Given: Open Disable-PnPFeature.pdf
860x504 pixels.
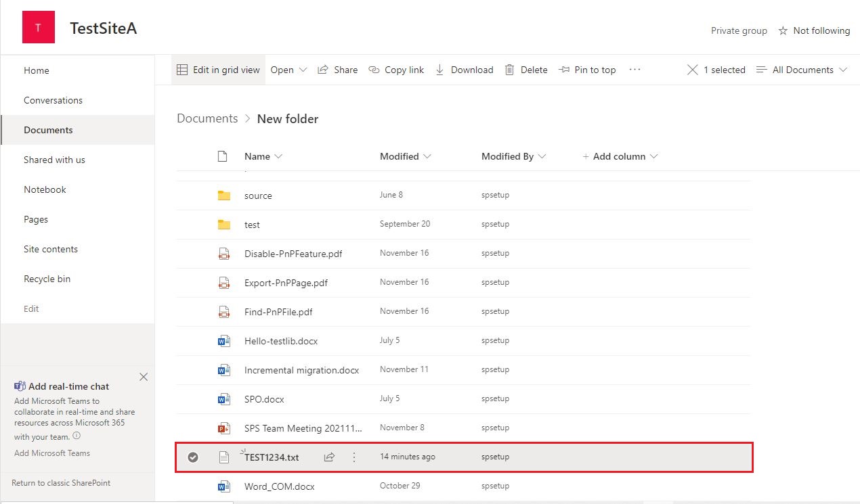Looking at the screenshot, I should (x=293, y=254).
